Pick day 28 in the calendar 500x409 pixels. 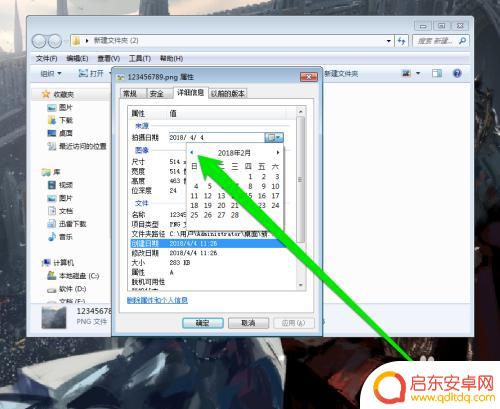(235, 215)
